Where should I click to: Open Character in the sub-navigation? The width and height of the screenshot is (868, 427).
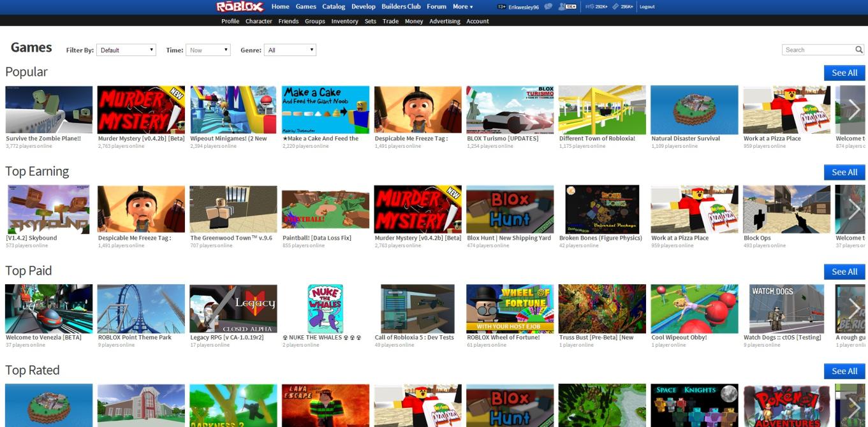[x=259, y=21]
